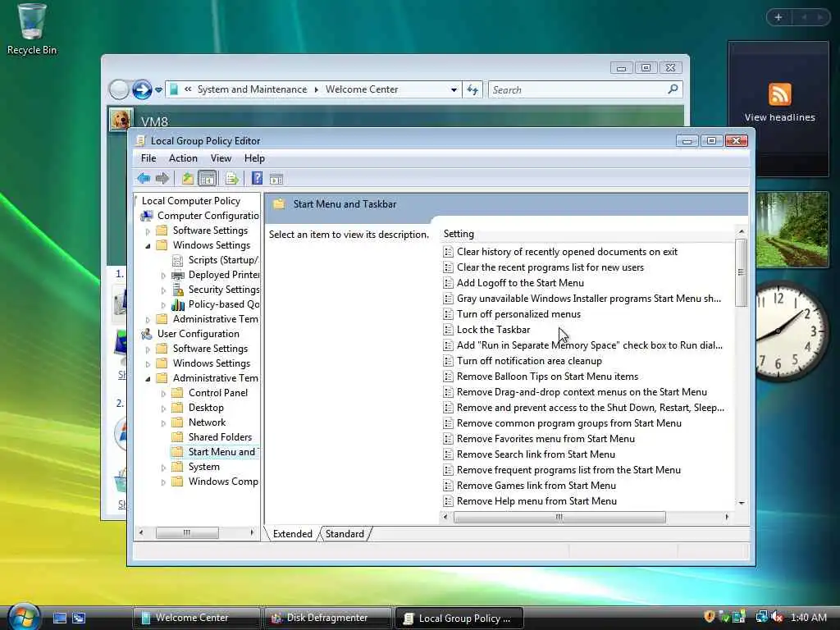Click the Up one level folder icon
The width and height of the screenshot is (840, 630).
(x=187, y=178)
